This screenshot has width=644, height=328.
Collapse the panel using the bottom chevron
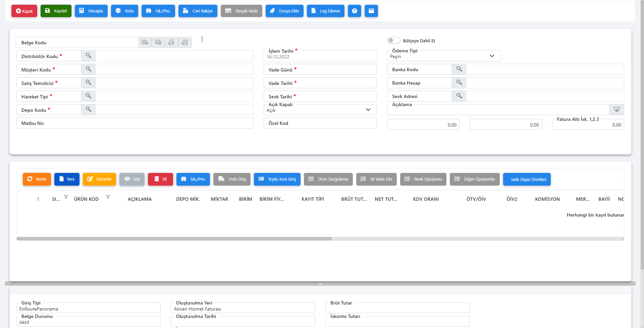(x=320, y=284)
